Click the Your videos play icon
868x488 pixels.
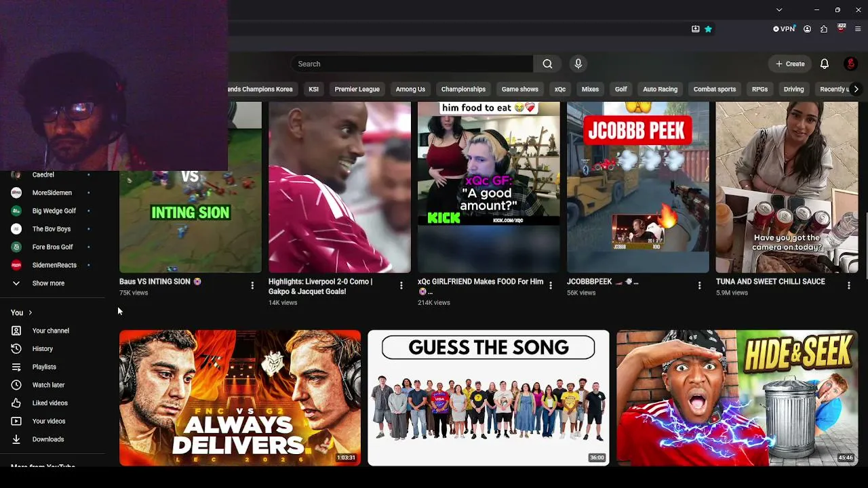click(16, 421)
